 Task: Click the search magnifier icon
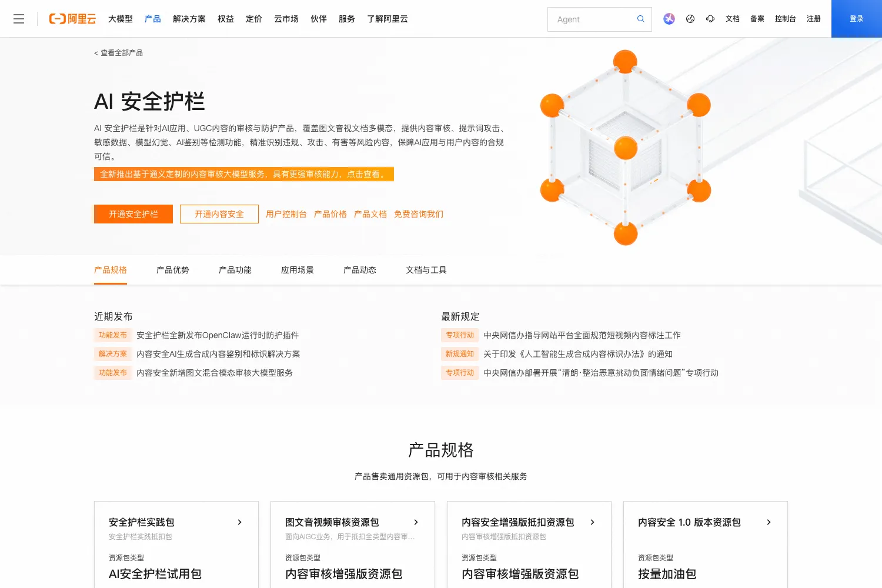(x=641, y=19)
